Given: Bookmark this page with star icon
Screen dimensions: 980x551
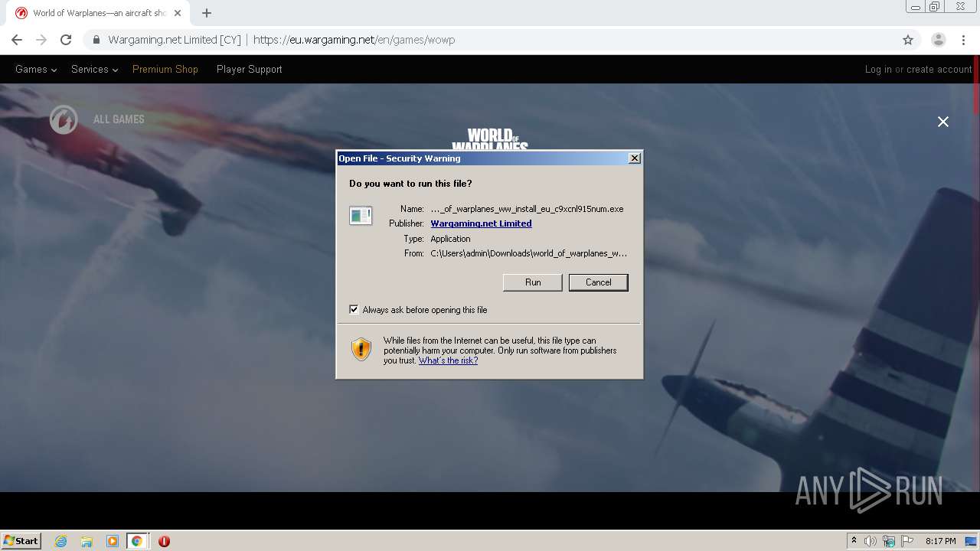Looking at the screenshot, I should click(908, 40).
